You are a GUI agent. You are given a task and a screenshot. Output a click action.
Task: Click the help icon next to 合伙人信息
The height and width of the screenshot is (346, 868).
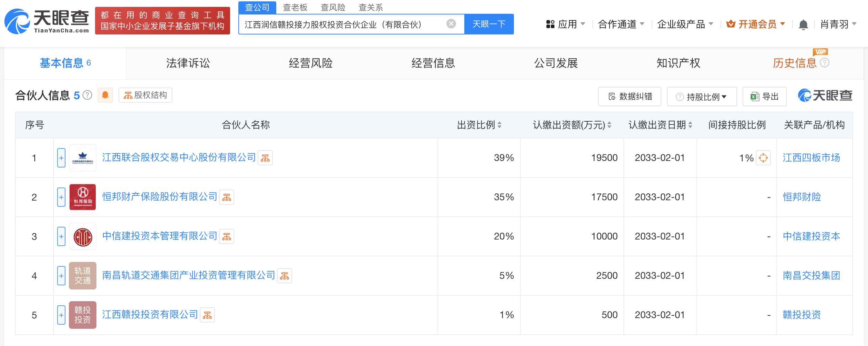click(87, 95)
